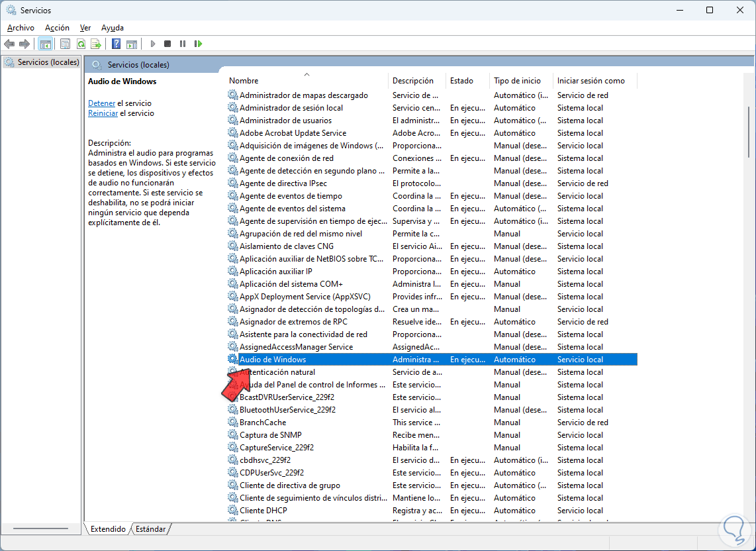This screenshot has height=551, width=756.
Task: Click gear icon of Agente de directiva IPsec
Action: coord(233,183)
